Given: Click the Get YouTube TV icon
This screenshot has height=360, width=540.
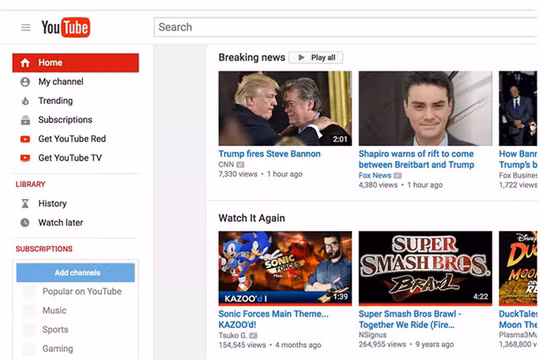Looking at the screenshot, I should [25, 158].
